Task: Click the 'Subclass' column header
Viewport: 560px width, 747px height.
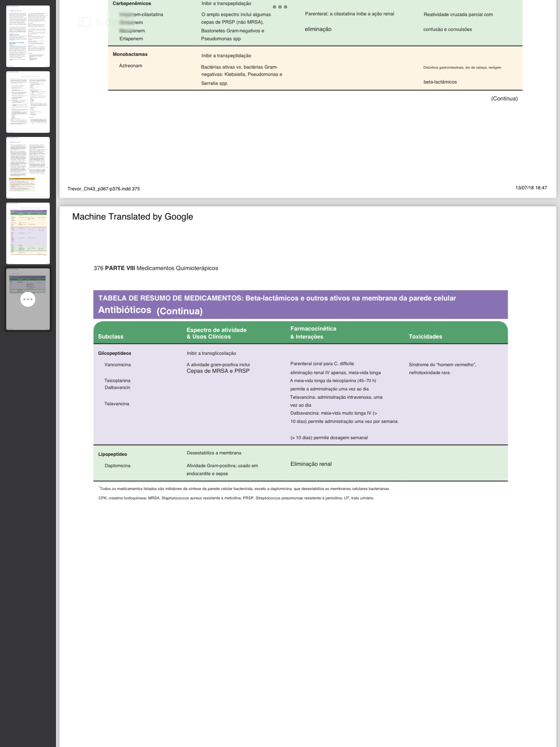Action: (x=111, y=336)
